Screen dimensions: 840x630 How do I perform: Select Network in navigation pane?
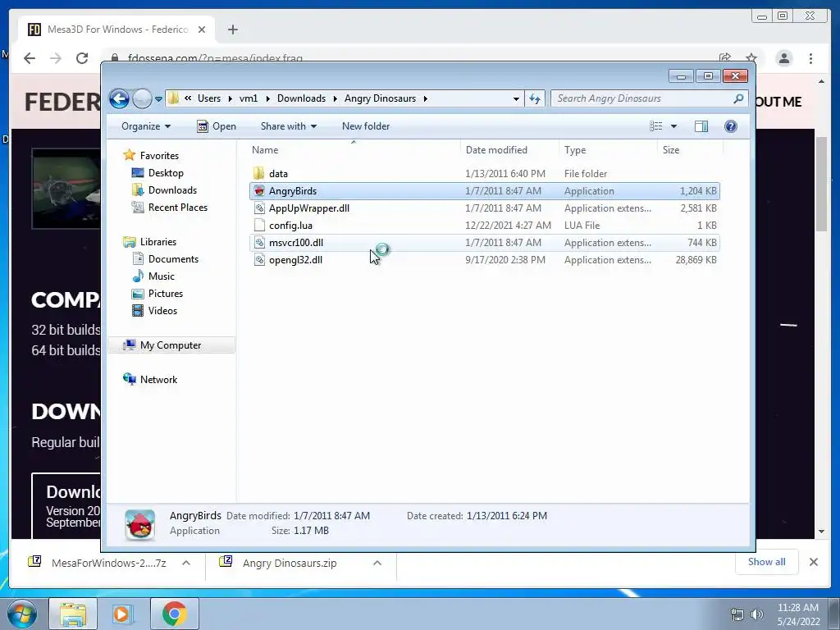158,379
